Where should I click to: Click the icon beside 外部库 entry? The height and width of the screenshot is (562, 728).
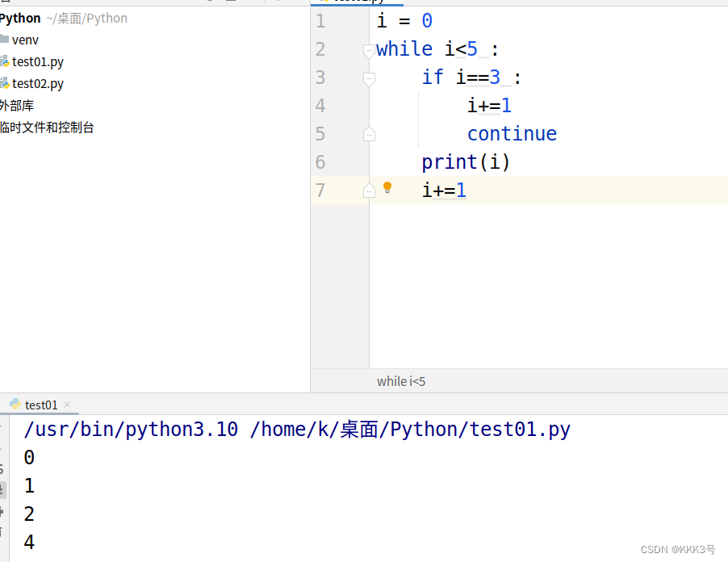[x=3, y=105]
